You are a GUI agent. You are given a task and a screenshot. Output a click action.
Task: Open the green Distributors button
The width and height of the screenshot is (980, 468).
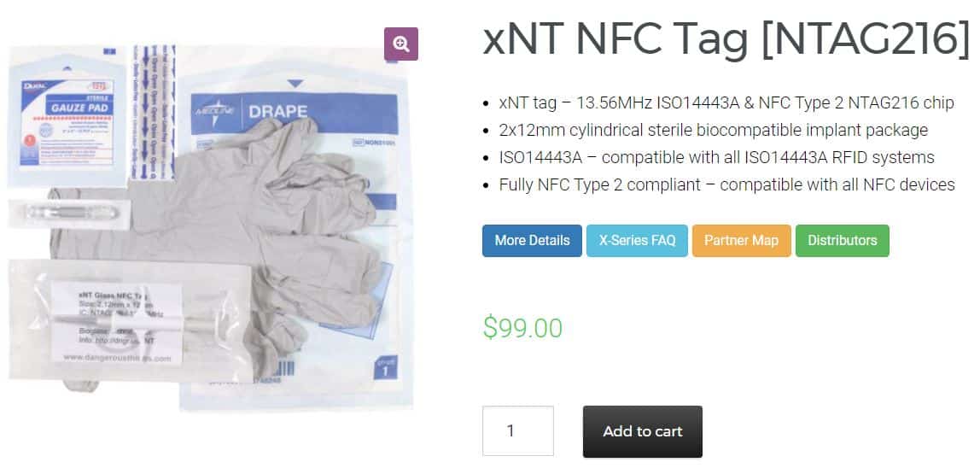tap(842, 241)
